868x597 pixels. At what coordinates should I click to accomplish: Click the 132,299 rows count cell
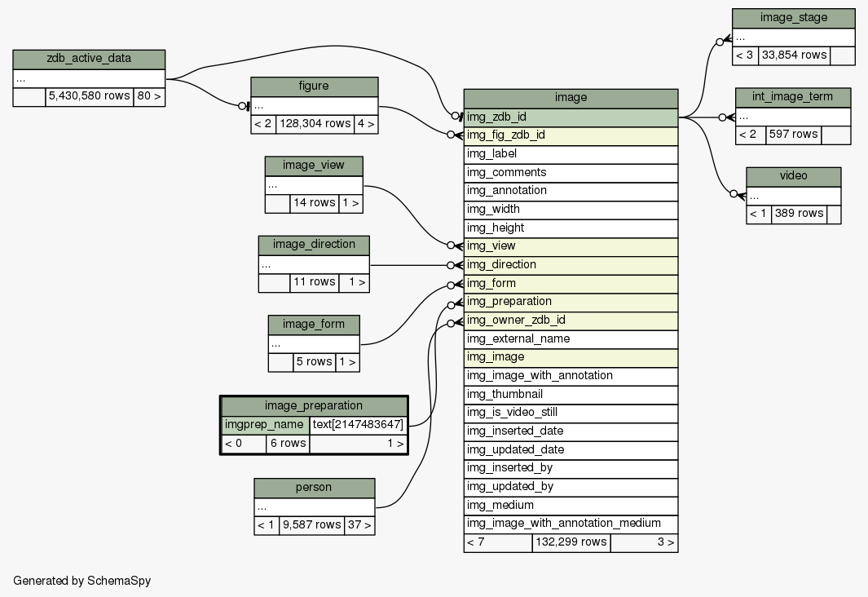click(x=571, y=542)
